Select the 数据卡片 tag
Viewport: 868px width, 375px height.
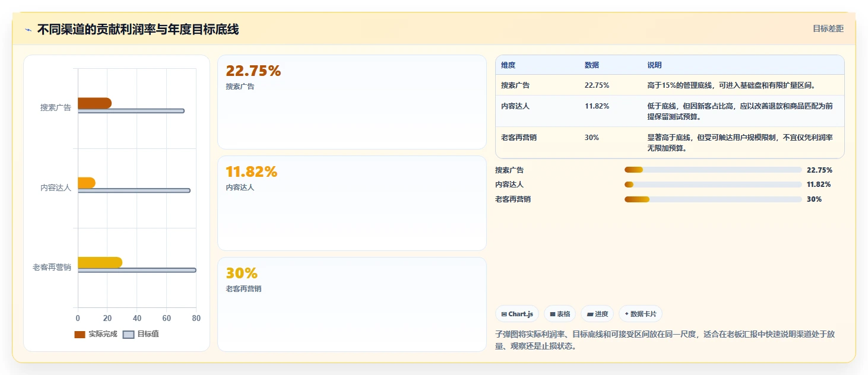(641, 314)
